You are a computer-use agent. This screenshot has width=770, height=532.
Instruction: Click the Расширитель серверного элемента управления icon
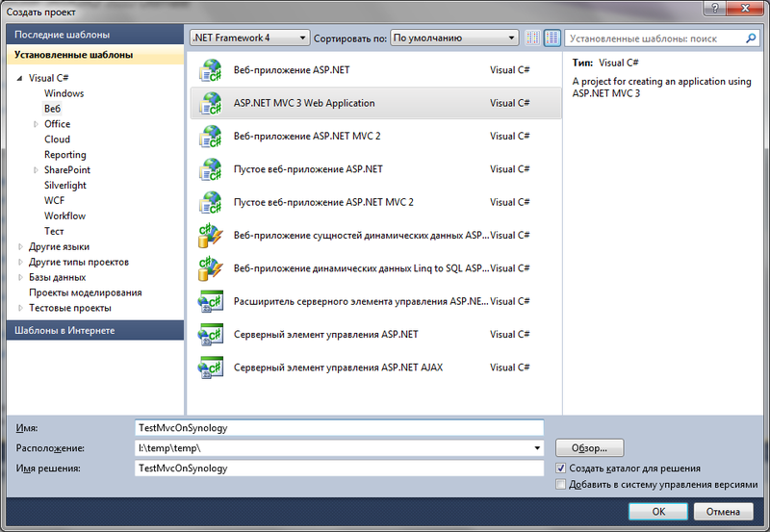click(x=211, y=301)
